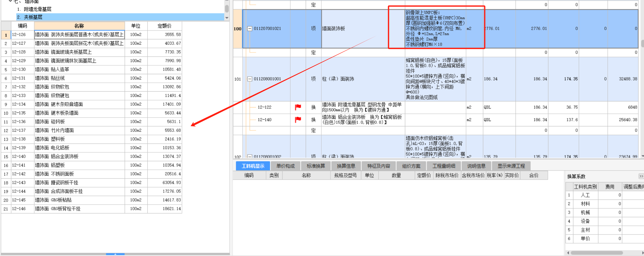
Task: Switch to the 显示来源工程 tab
Action: (511, 166)
